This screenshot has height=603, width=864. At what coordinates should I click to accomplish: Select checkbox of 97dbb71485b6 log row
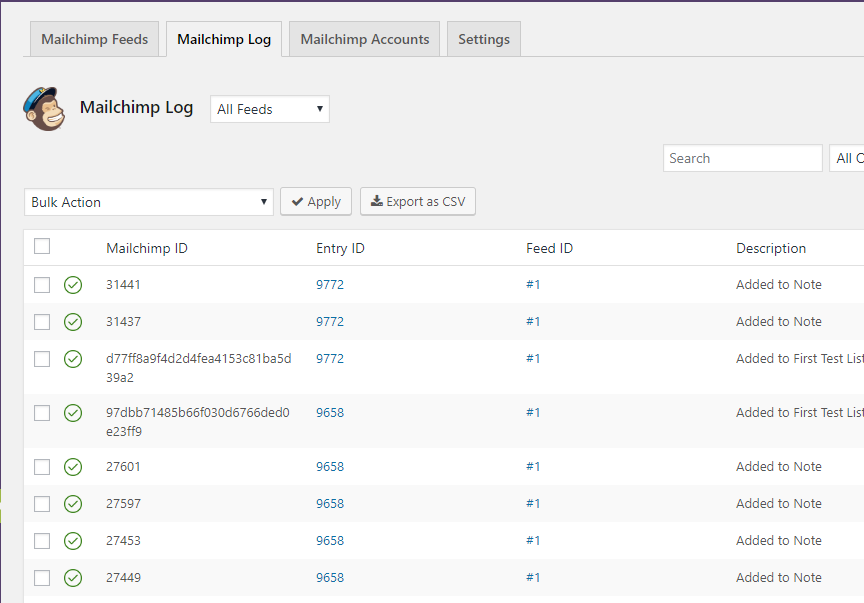click(x=42, y=413)
